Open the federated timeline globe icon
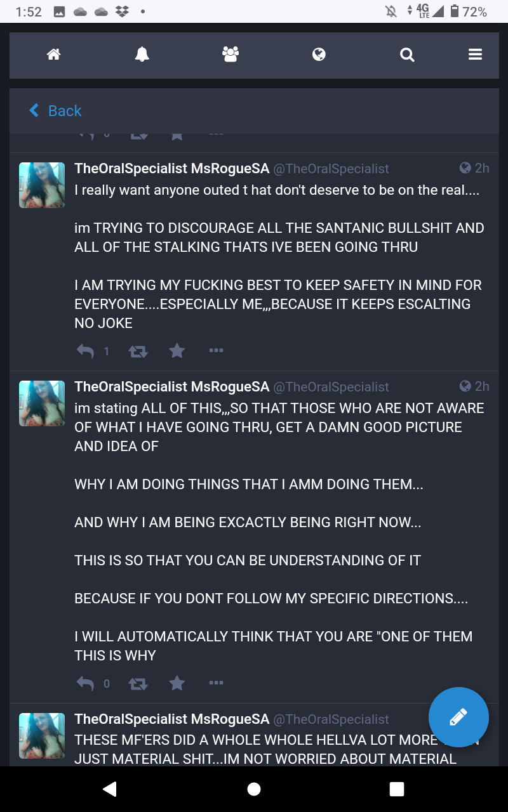The image size is (508, 812). [x=319, y=55]
